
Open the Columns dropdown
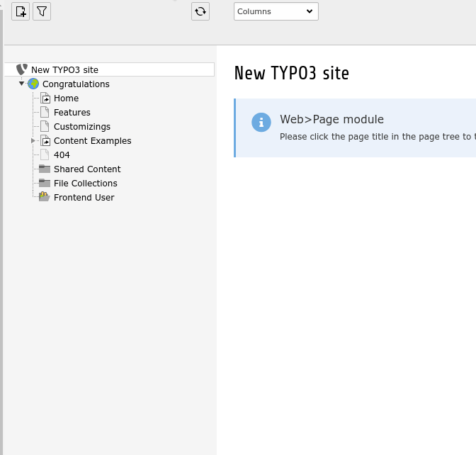coord(276,11)
